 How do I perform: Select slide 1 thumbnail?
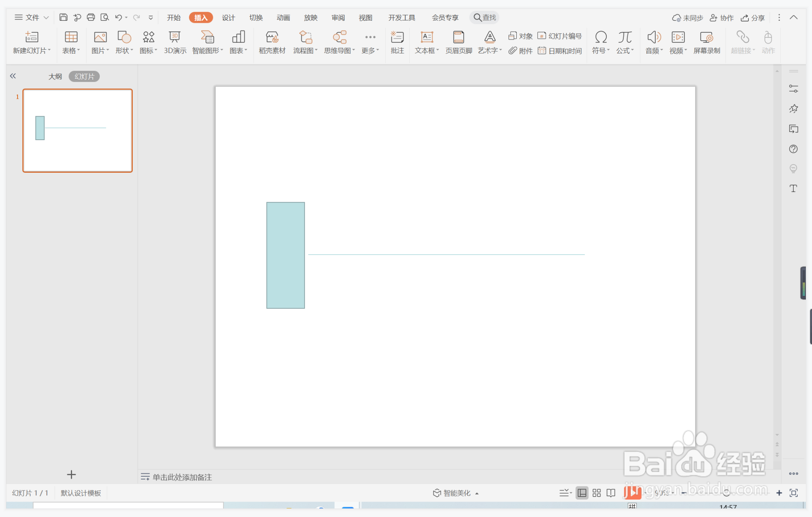coord(77,130)
